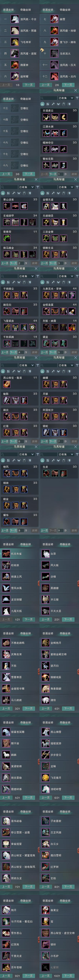The image size is (79, 980).
Task: Switch to 普通坐骑 tab above 机关朱雀
Action: [x=8, y=544]
